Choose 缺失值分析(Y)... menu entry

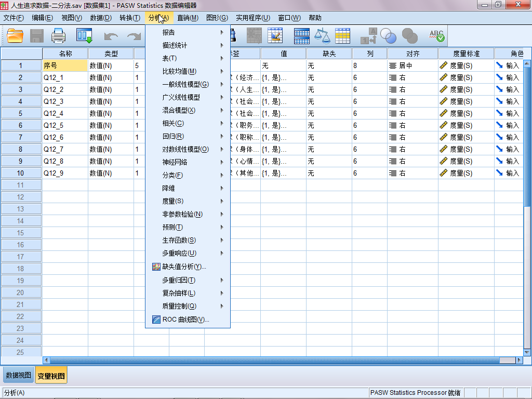[x=188, y=267]
